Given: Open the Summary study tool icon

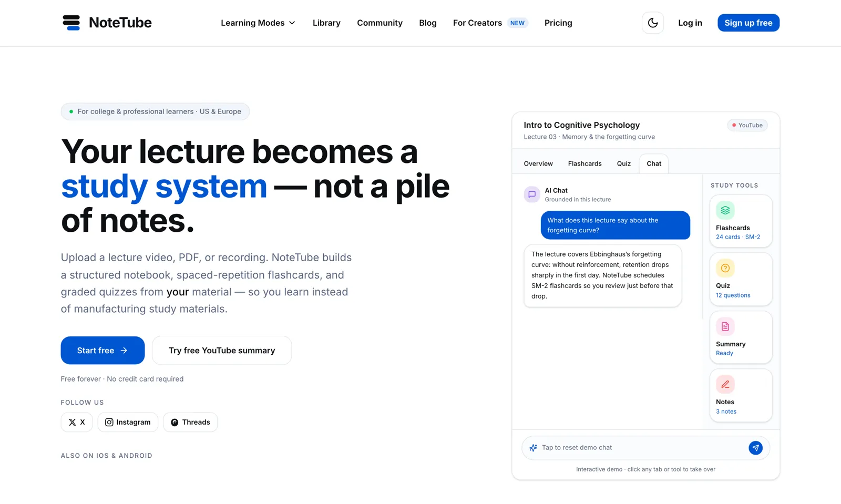Looking at the screenshot, I should tap(725, 326).
